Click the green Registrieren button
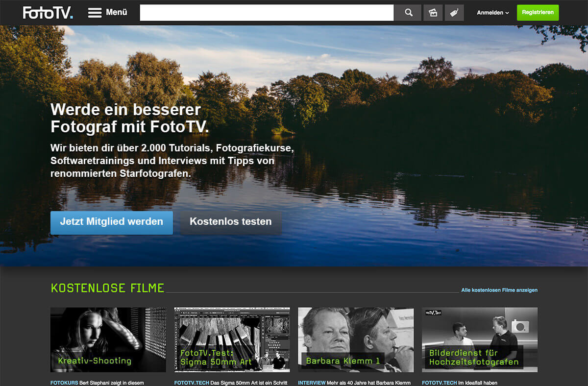Image resolution: width=588 pixels, height=386 pixels. coord(538,13)
